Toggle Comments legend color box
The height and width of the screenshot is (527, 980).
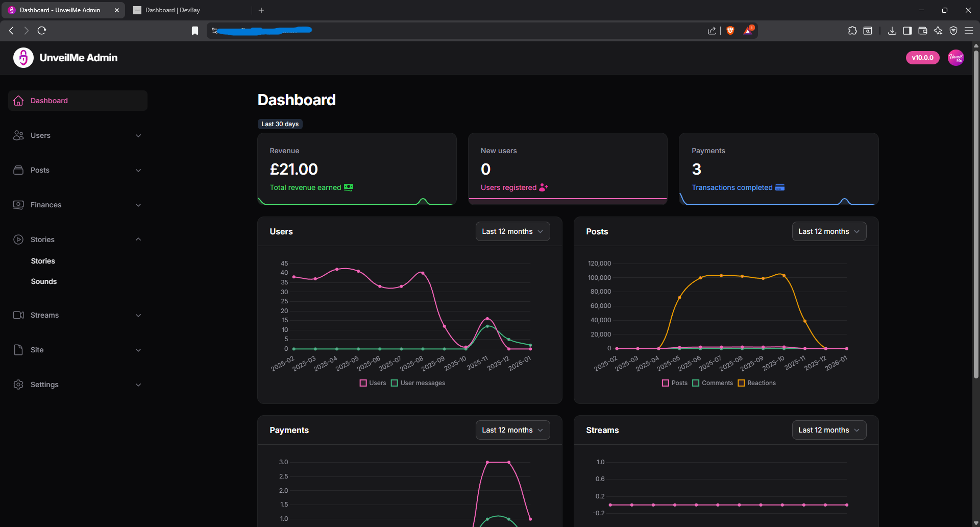pos(696,383)
